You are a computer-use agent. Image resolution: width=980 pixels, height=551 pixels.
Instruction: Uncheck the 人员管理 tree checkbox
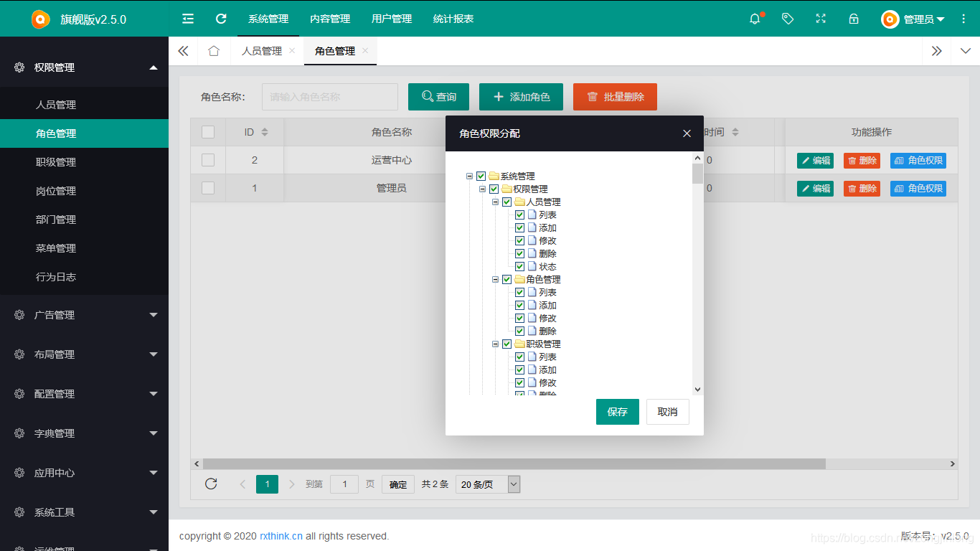tap(507, 202)
